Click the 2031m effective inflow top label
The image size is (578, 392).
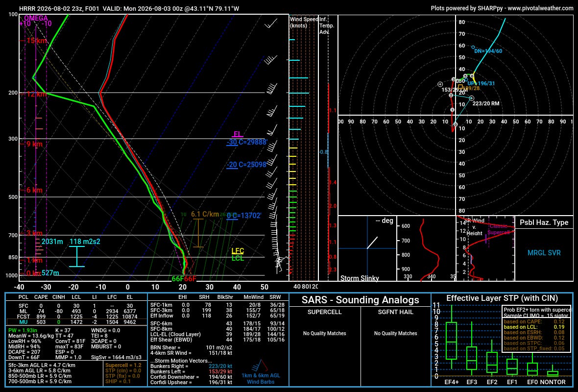pyautogui.click(x=52, y=242)
